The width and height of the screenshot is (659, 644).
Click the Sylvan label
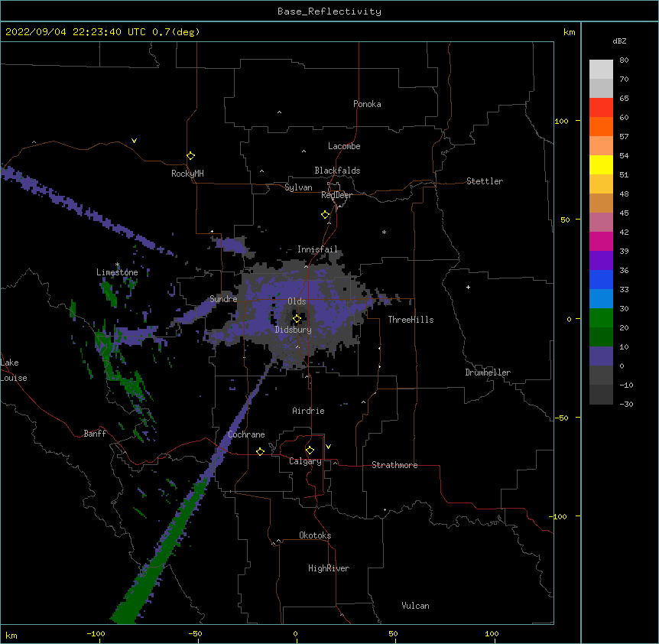tap(298, 187)
